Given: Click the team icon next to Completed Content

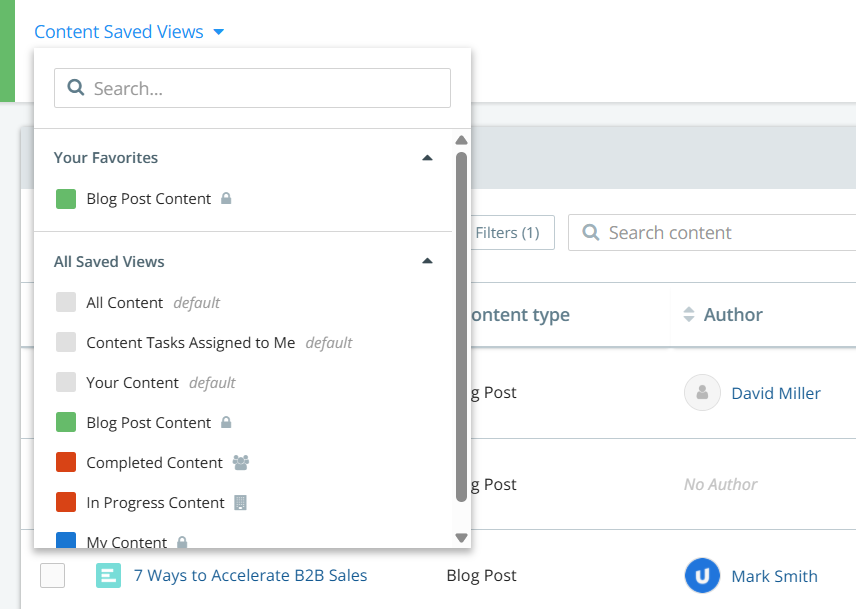Looking at the screenshot, I should (x=240, y=463).
